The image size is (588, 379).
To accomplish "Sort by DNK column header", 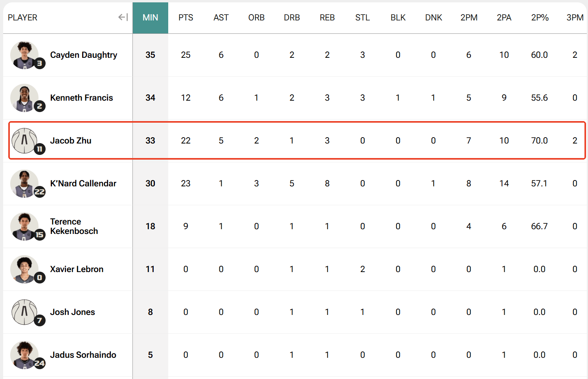I will click(x=434, y=18).
